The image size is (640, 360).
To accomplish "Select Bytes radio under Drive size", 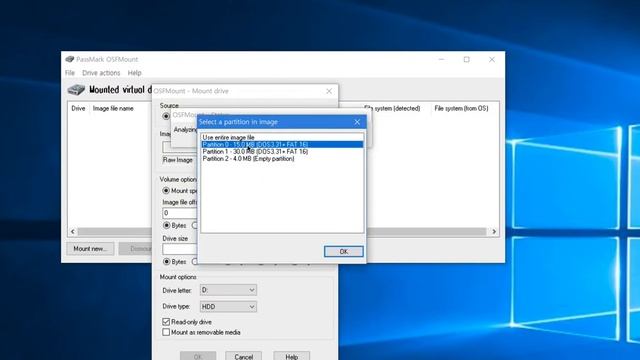I will [x=167, y=262].
